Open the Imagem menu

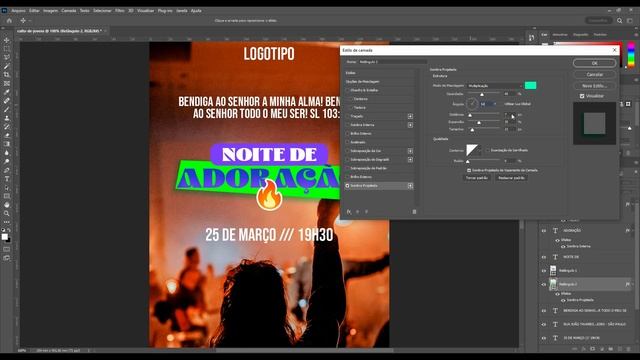point(51,11)
